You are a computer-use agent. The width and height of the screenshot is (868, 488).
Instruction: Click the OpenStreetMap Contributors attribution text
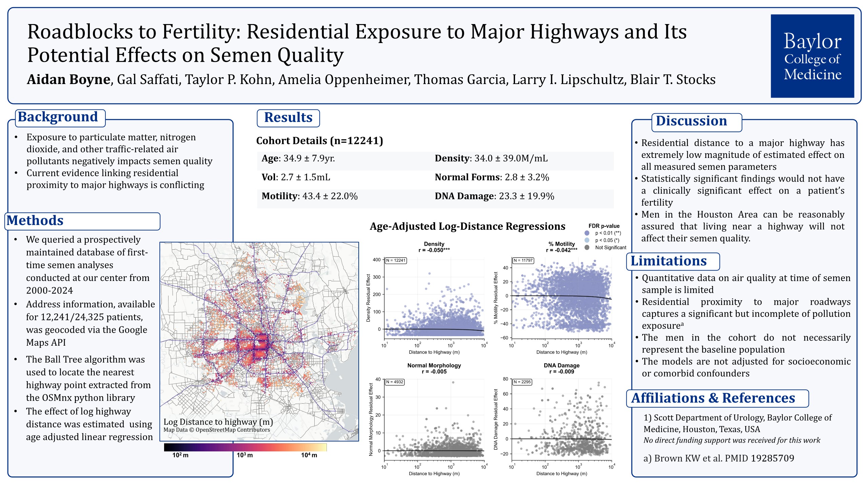point(217,430)
